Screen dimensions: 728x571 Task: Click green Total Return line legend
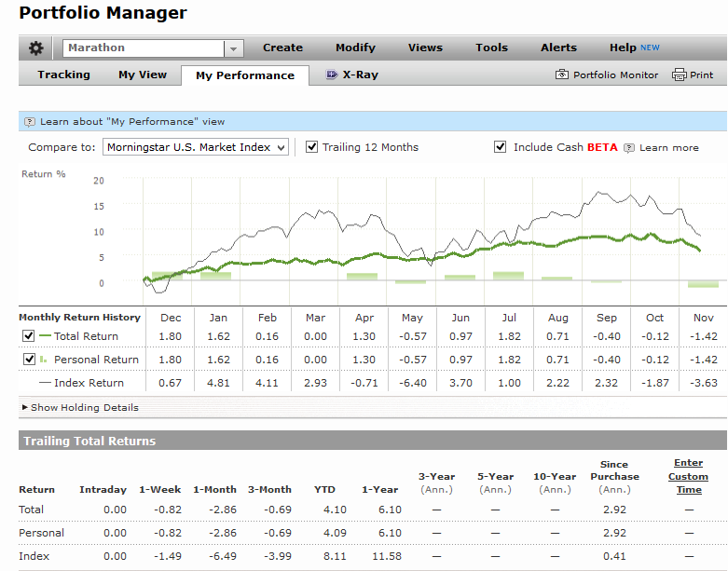coord(45,336)
